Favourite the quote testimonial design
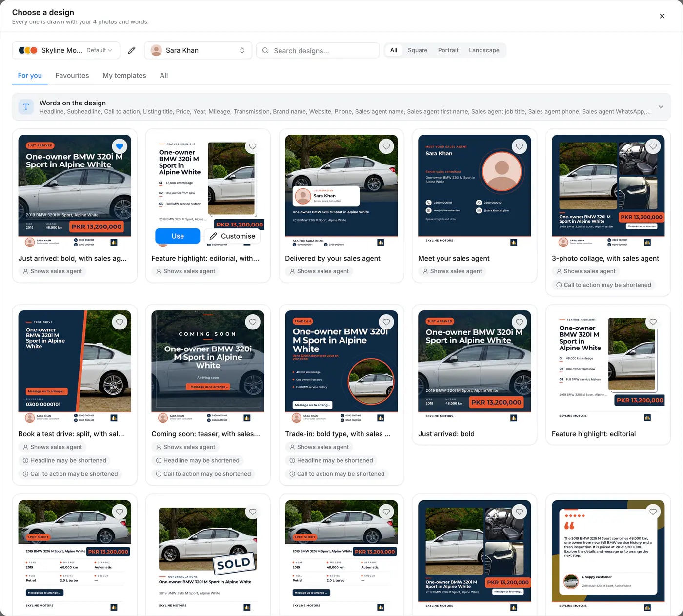This screenshot has height=616, width=683. pyautogui.click(x=653, y=511)
